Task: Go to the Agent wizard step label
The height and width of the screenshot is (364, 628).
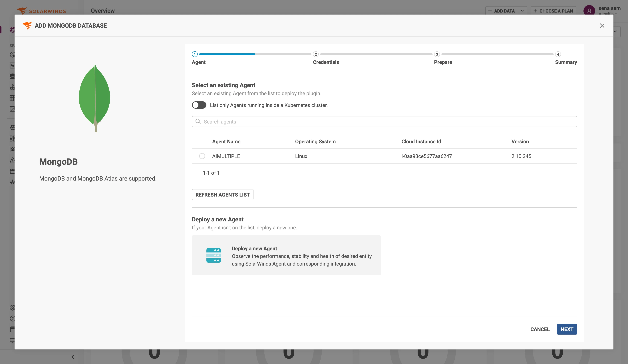Action: [198, 62]
